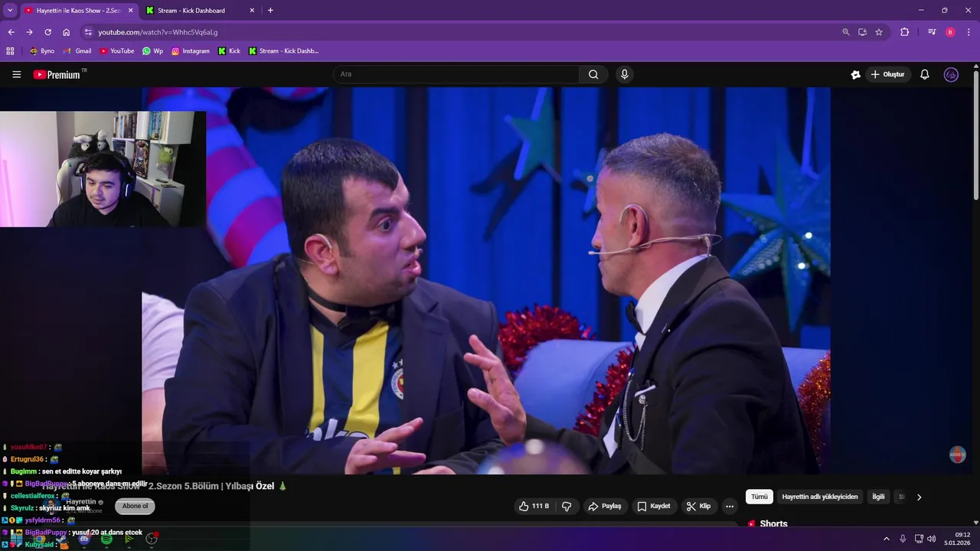980x551 pixels.
Task: Click the Oluştur create button
Action: [x=887, y=74]
